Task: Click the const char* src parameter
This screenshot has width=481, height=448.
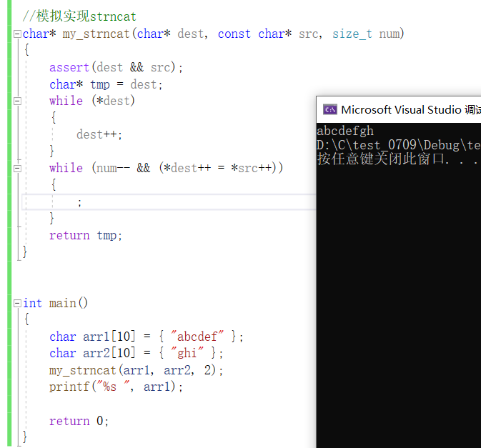Action: click(x=269, y=34)
